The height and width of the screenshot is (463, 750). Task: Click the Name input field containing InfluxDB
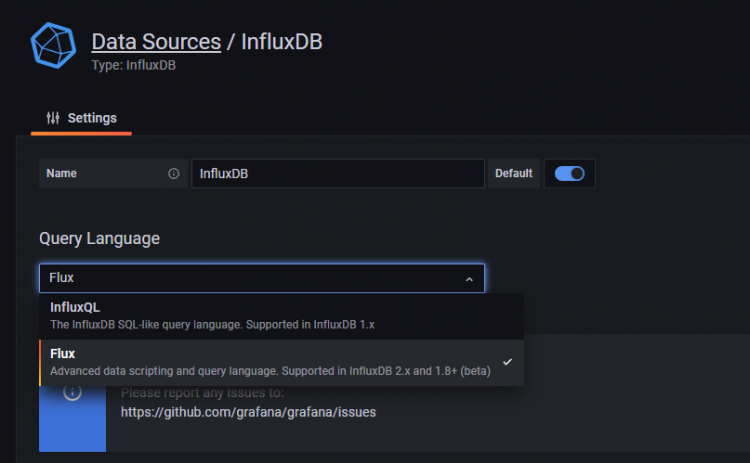pos(338,173)
